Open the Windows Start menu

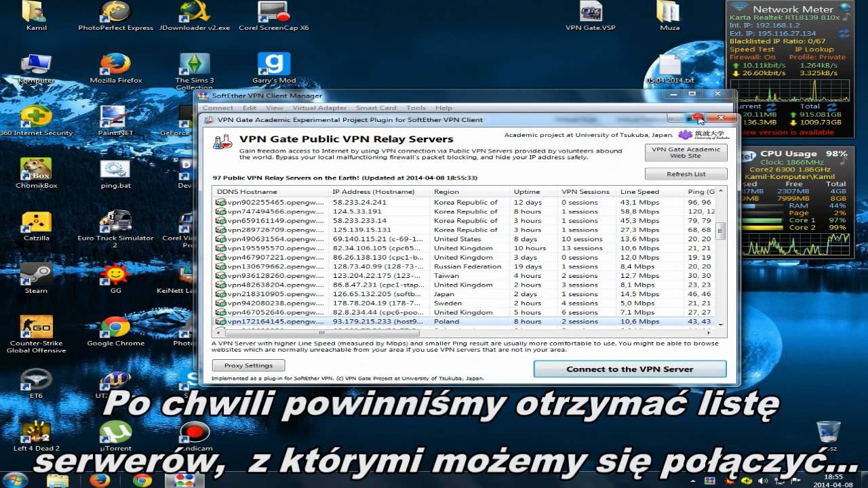(15, 480)
